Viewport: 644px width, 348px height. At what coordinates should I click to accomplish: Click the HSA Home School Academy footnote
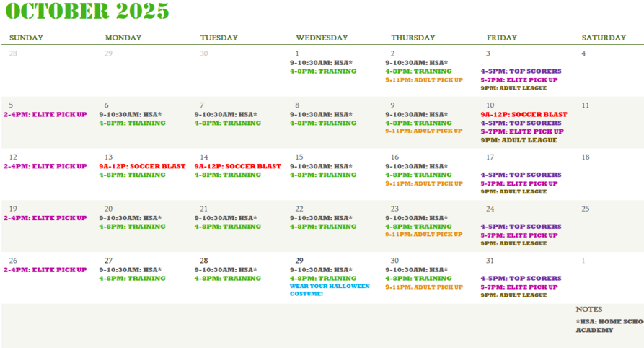[x=609, y=326]
